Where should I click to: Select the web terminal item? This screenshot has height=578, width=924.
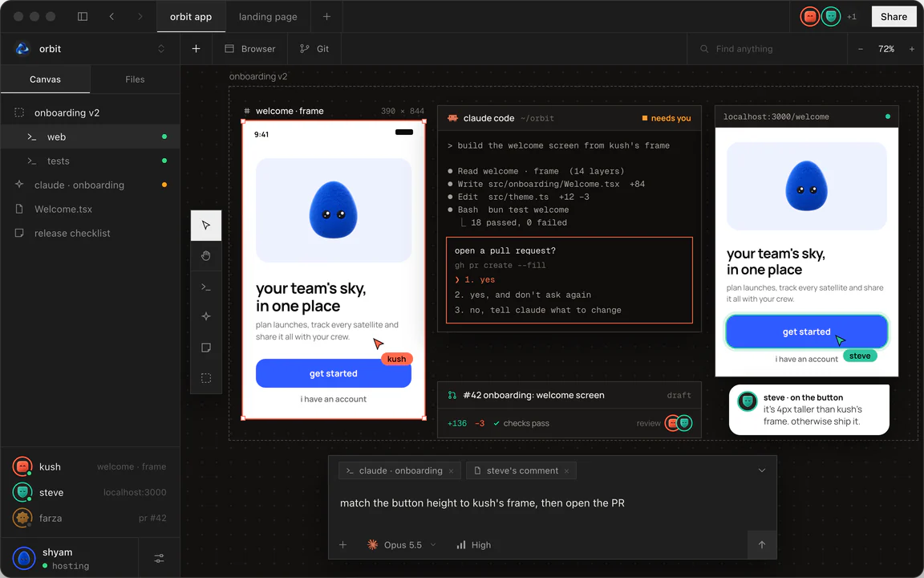90,136
